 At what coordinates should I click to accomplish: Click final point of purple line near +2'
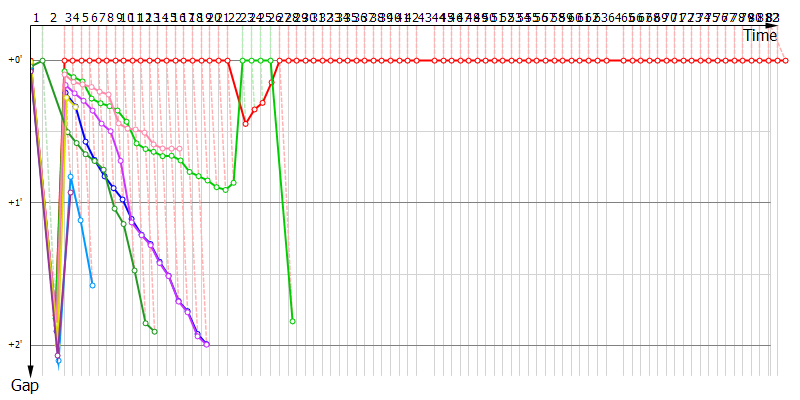coord(206,344)
